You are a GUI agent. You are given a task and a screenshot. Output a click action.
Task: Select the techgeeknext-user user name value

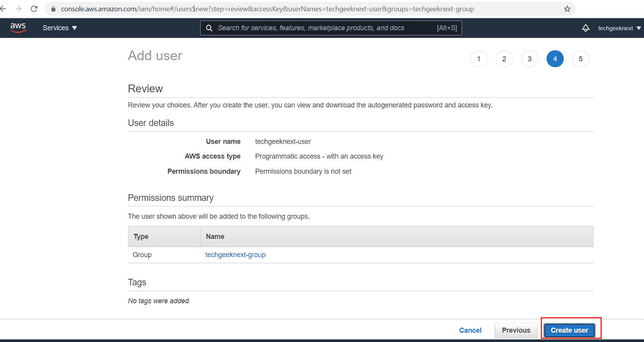click(x=283, y=142)
